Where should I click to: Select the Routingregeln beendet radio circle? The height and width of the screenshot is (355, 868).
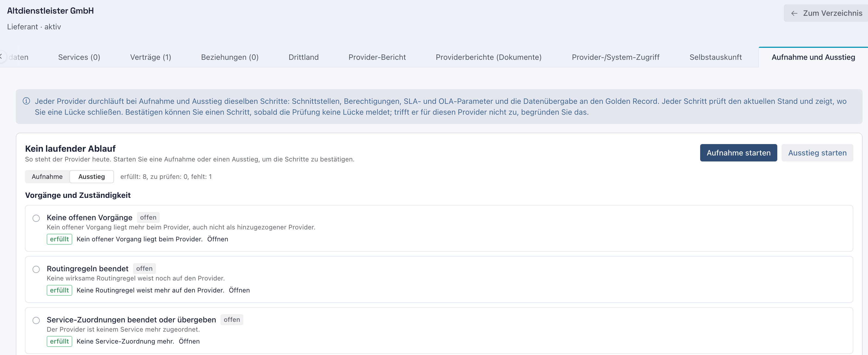(36, 269)
